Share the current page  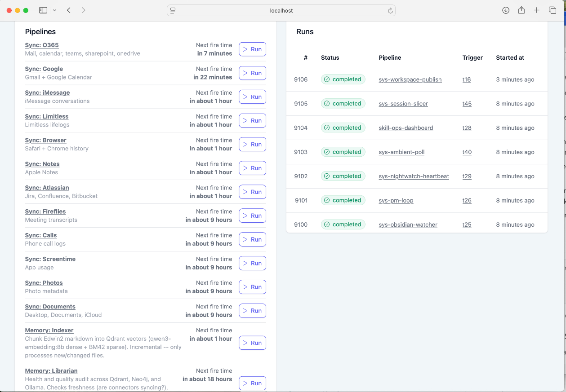coord(521,10)
